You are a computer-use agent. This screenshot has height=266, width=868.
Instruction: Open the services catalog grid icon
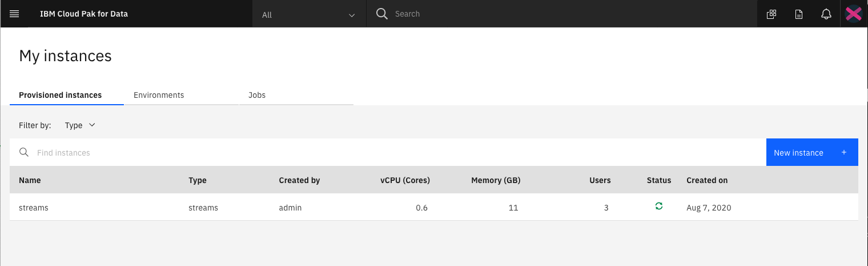coord(771,14)
